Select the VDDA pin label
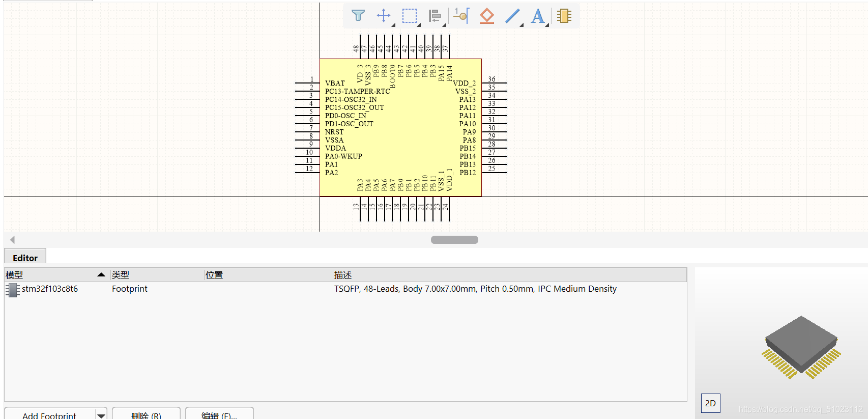This screenshot has height=419, width=868. pos(335,148)
